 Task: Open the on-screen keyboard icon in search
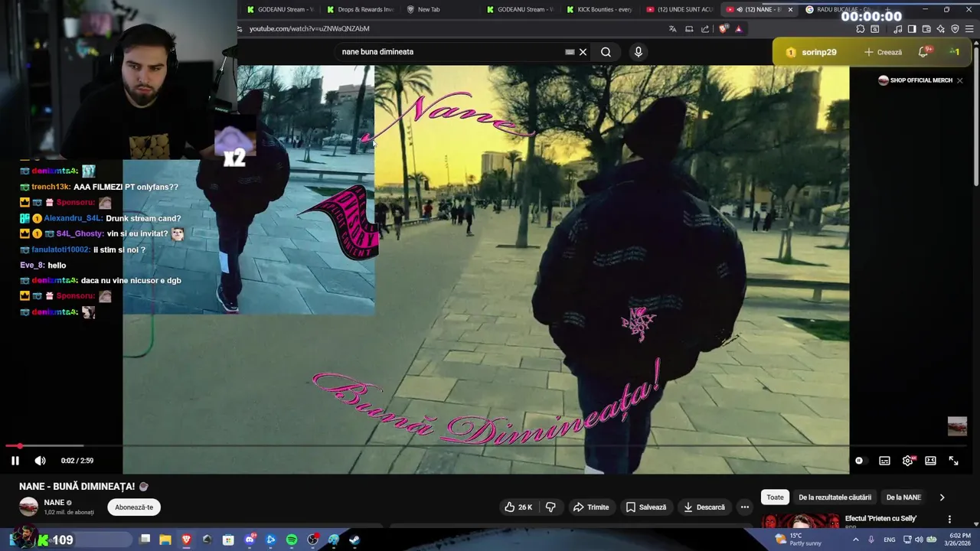click(570, 52)
